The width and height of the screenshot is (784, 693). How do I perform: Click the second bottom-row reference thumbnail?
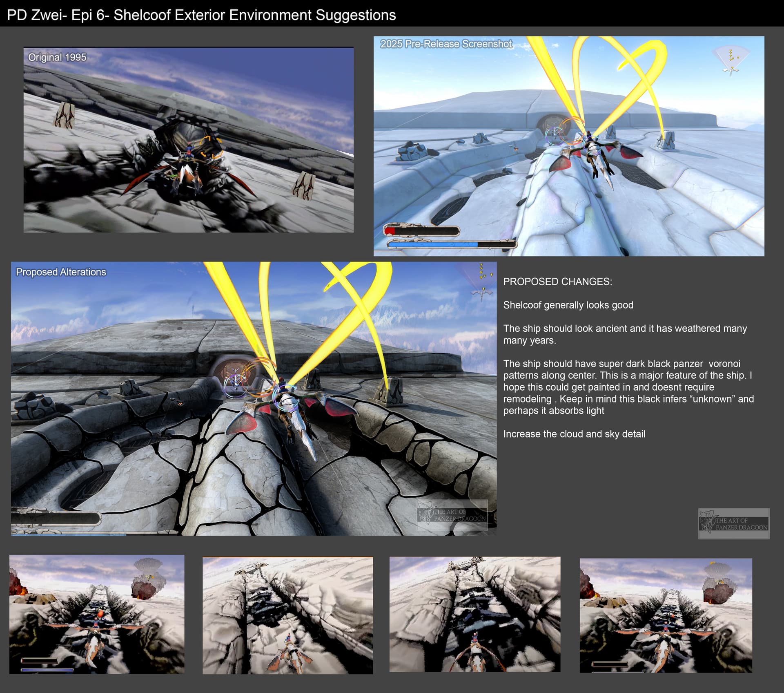click(287, 615)
